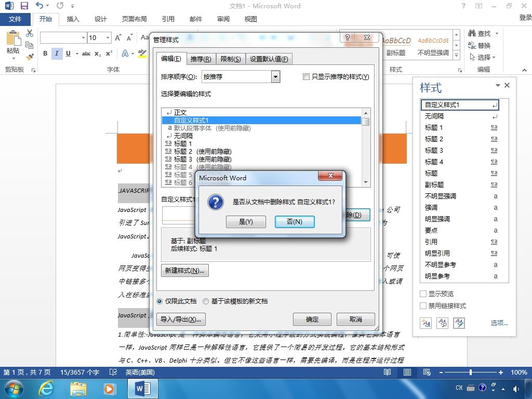This screenshot has width=532, height=399.
Task: Click 选项... link in Styles pane
Action: coord(499,323)
